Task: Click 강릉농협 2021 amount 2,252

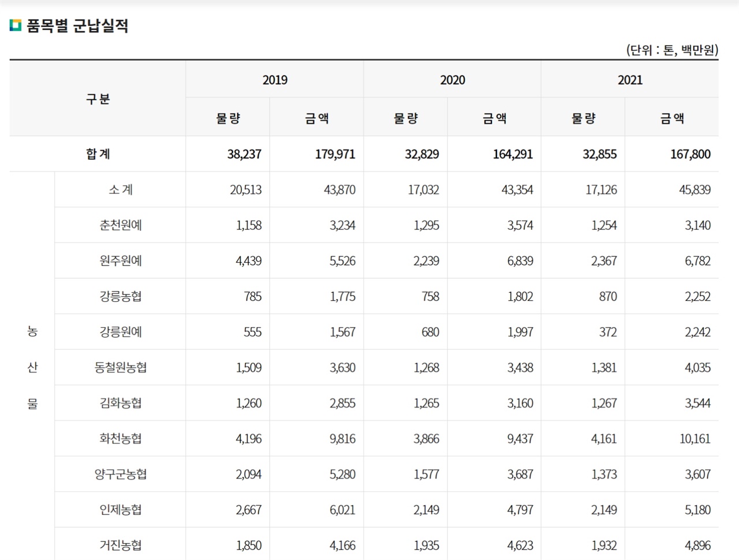Action: pyautogui.click(x=698, y=297)
